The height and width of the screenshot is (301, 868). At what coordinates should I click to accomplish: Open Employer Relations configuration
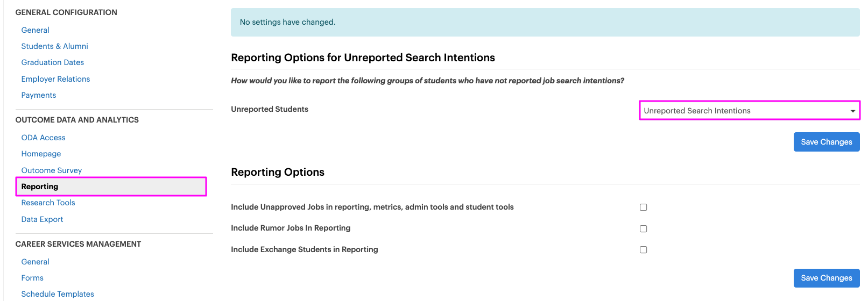point(55,79)
